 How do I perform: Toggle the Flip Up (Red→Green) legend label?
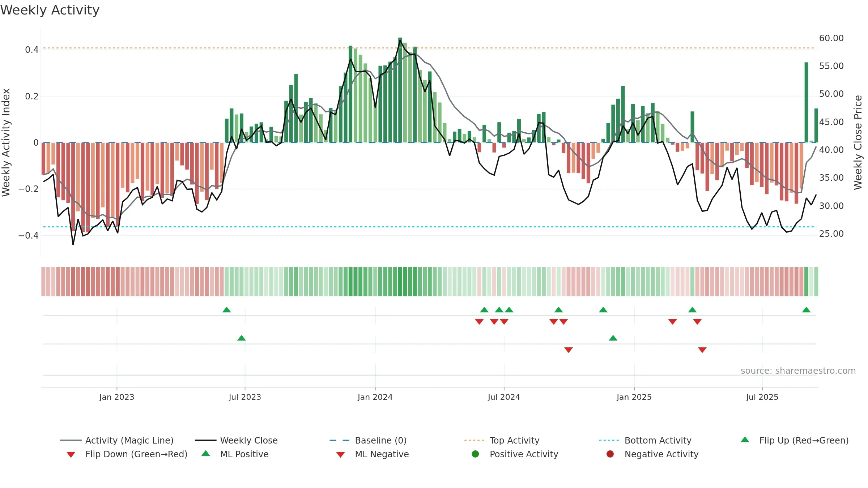coord(804,440)
